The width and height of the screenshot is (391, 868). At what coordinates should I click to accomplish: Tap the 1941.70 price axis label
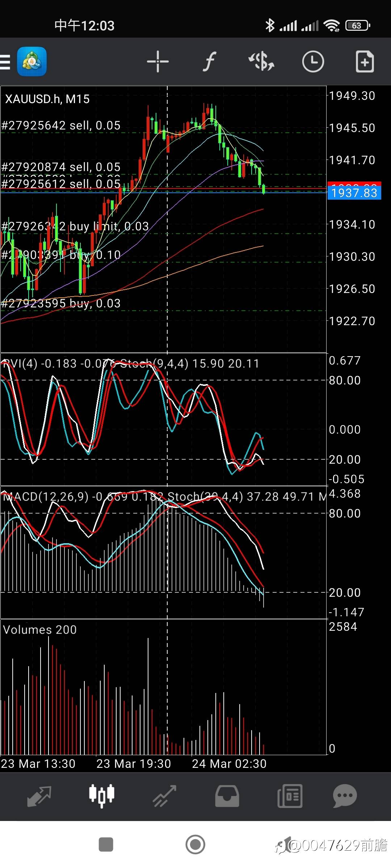tap(352, 160)
